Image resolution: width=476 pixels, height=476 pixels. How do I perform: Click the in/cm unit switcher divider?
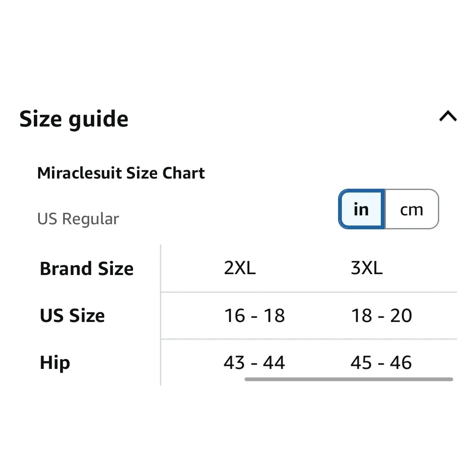[x=385, y=209]
